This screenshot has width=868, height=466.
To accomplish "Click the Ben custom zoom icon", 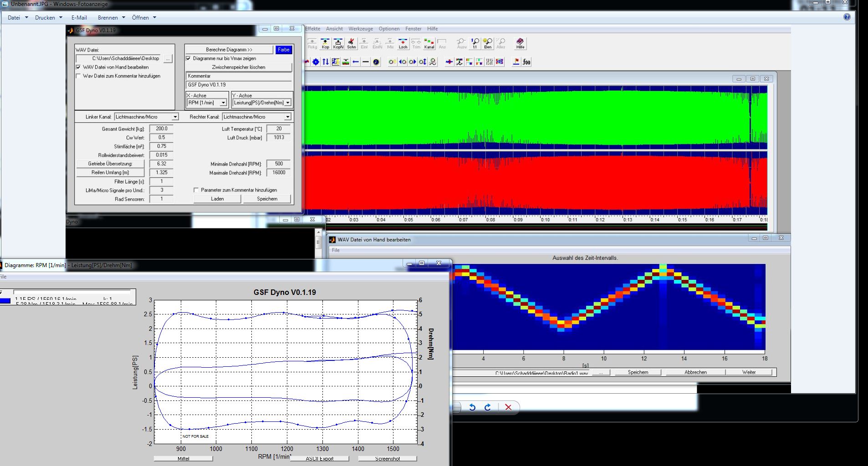I will 488,43.
